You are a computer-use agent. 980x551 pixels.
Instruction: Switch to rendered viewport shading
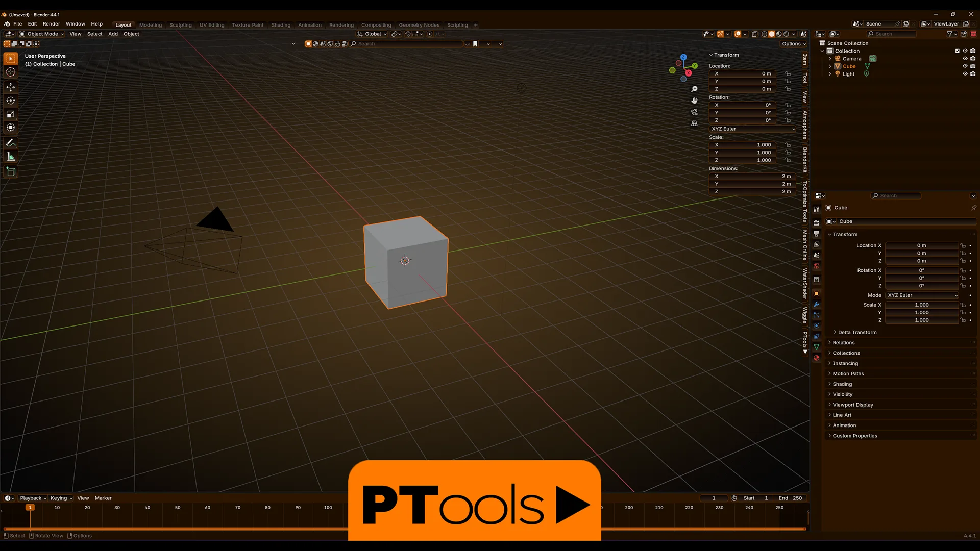pos(786,34)
